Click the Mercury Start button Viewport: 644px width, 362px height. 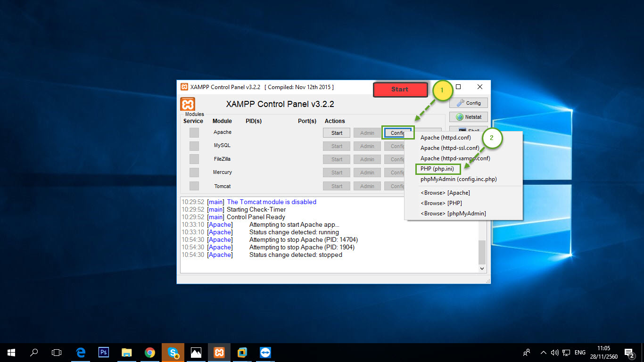point(337,173)
